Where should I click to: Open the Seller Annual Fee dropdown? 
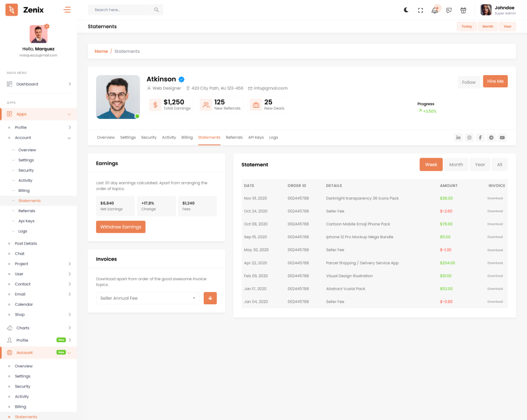[148, 298]
